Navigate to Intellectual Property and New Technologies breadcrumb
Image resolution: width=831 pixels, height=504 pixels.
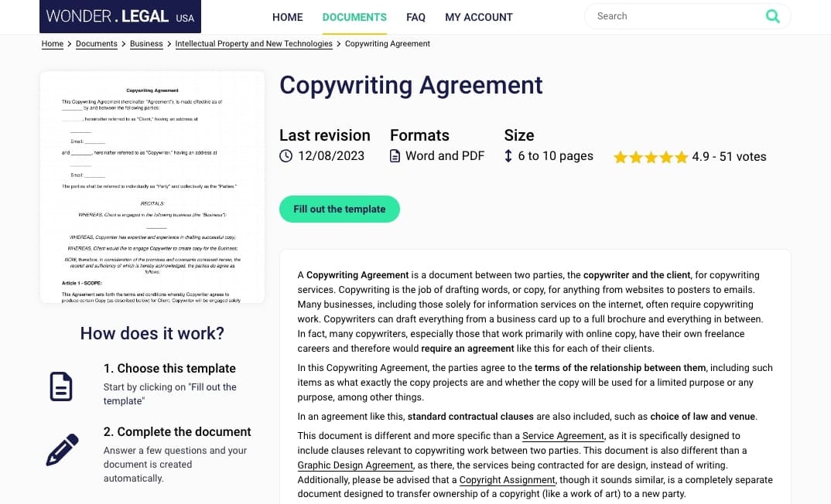point(254,44)
